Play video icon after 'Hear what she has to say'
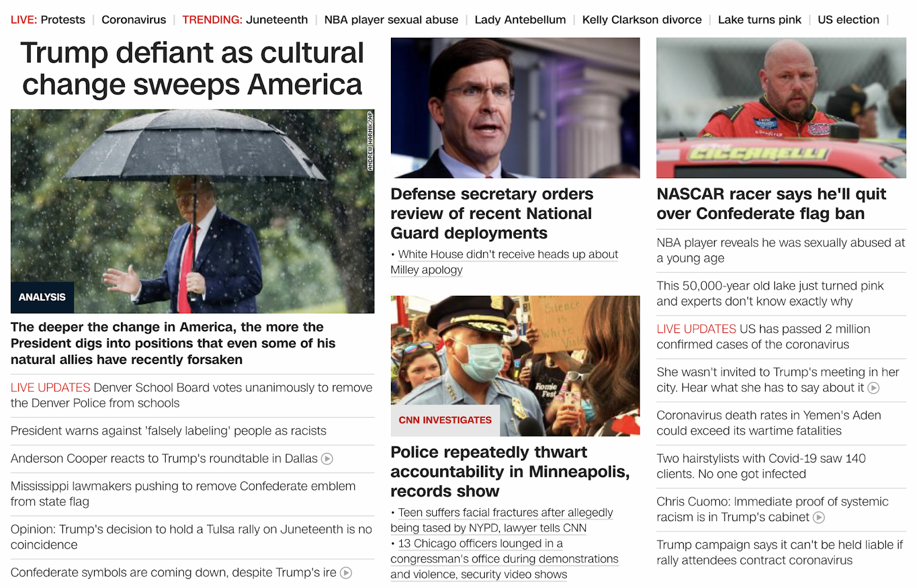Image resolution: width=917 pixels, height=588 pixels. pyautogui.click(x=873, y=388)
